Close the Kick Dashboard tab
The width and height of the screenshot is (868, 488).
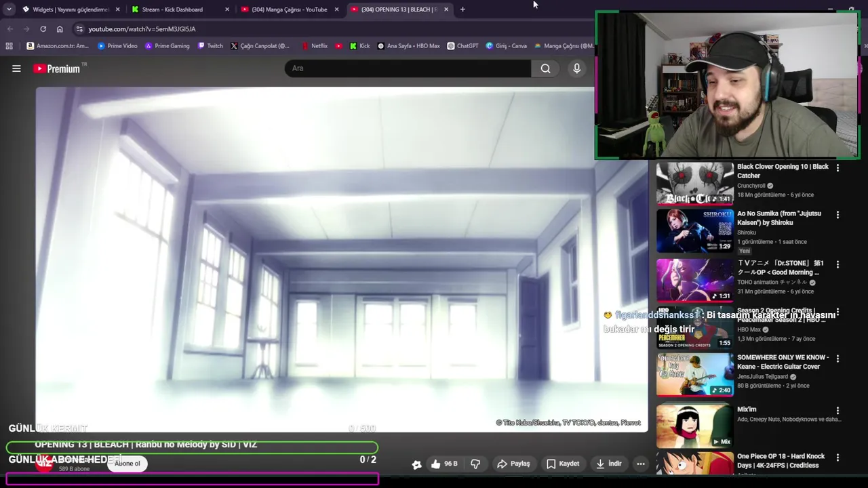227,9
